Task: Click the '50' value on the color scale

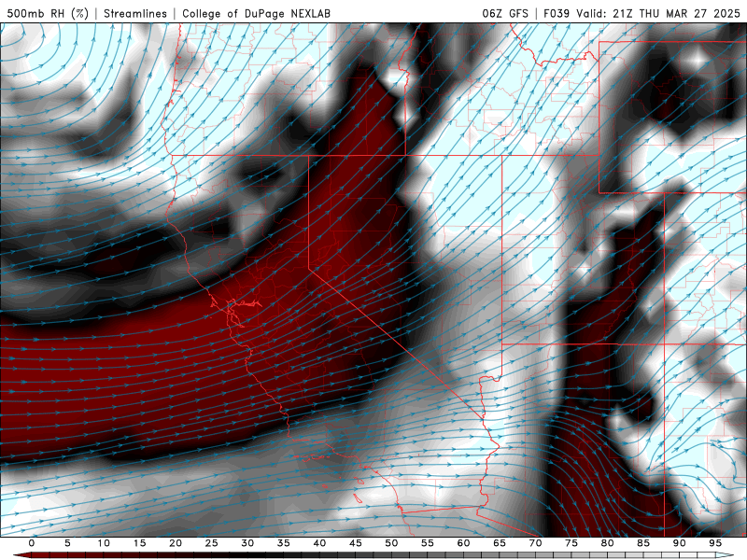Action: [391, 543]
